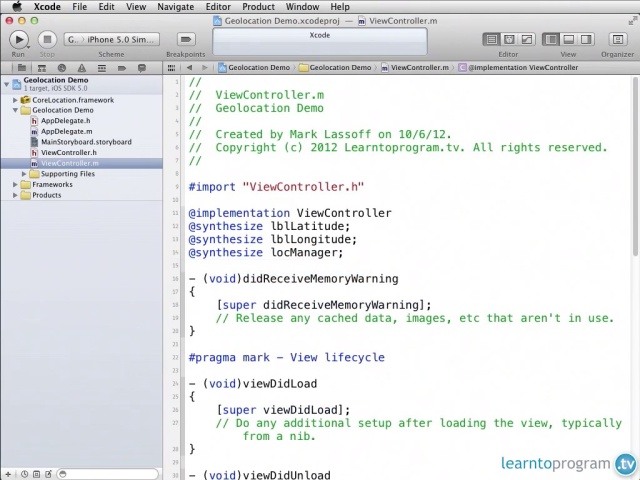Show the Project navigator
The width and height of the screenshot is (640, 480).
[22, 68]
